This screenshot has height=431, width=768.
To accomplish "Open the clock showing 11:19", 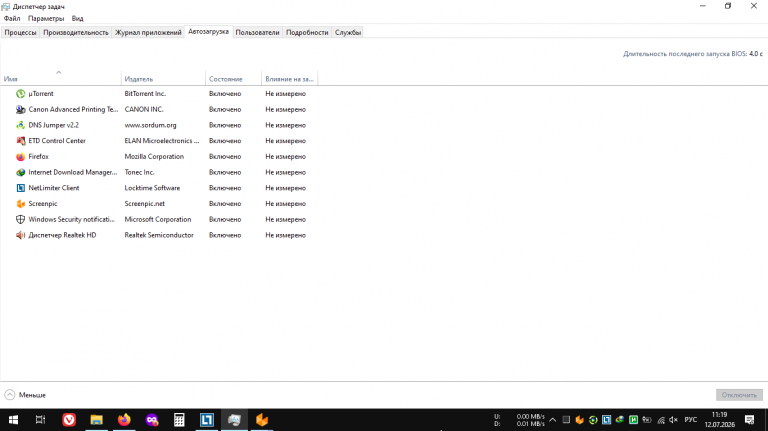I will click(x=720, y=420).
